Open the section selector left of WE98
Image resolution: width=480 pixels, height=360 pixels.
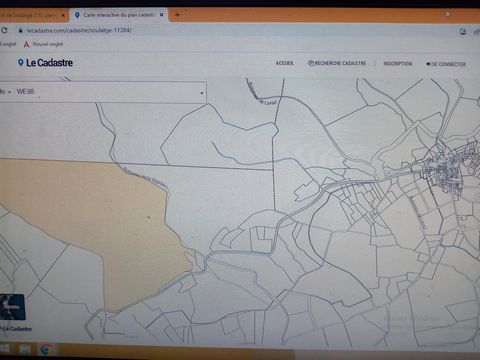coord(6,92)
